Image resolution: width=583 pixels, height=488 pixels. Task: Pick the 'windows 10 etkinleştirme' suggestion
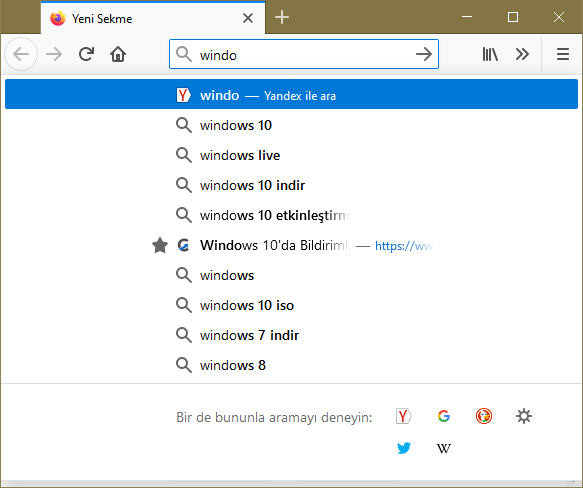tap(292, 215)
